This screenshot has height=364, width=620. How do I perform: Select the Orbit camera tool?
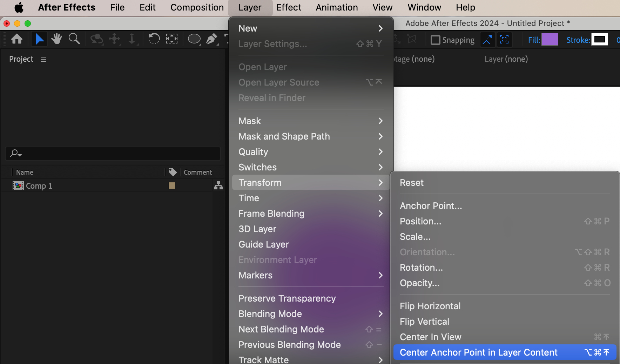coord(96,39)
